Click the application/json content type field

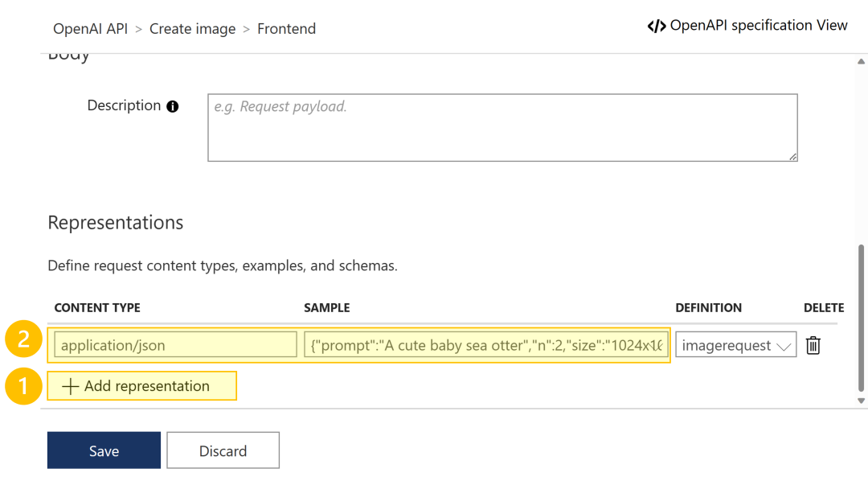[x=175, y=346]
